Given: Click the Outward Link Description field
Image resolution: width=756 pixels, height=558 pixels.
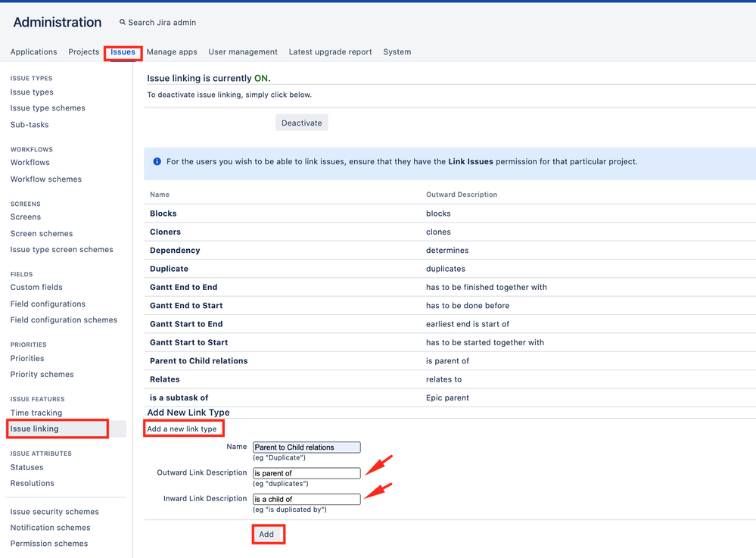Looking at the screenshot, I should (x=306, y=473).
